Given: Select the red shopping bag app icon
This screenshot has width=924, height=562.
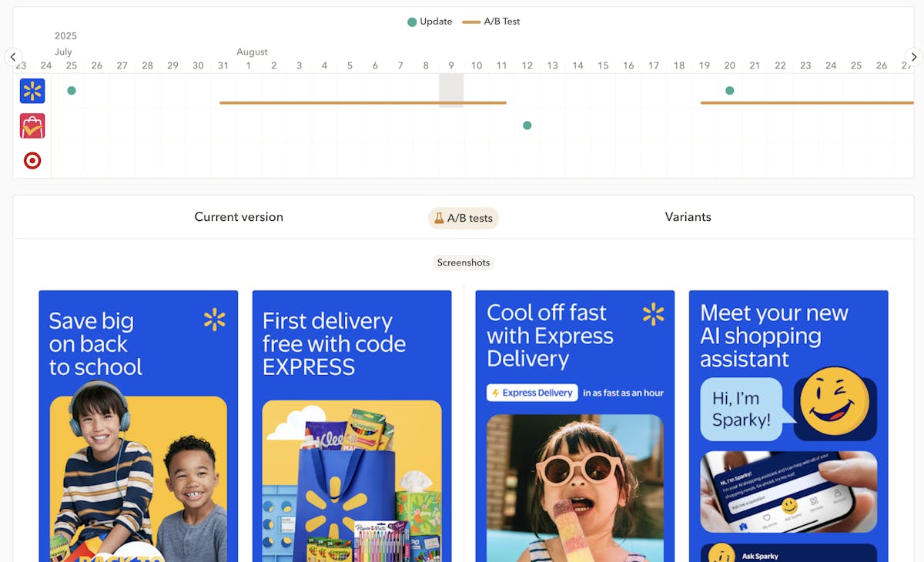Looking at the screenshot, I should (32, 125).
